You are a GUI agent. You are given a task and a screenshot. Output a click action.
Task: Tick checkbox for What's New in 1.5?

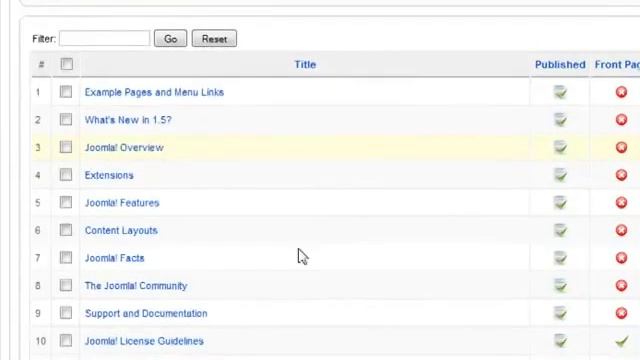[65, 119]
